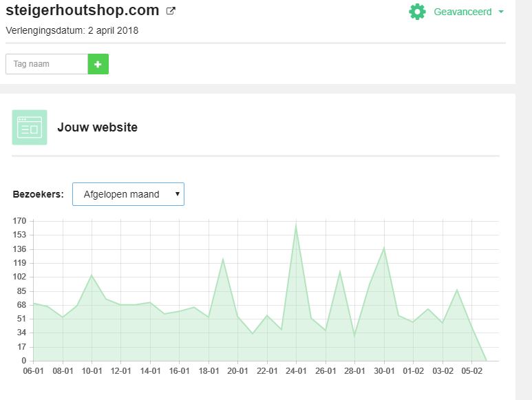The width and height of the screenshot is (532, 400).
Task: Click the 06-01 x-axis label
Action: [x=33, y=371]
